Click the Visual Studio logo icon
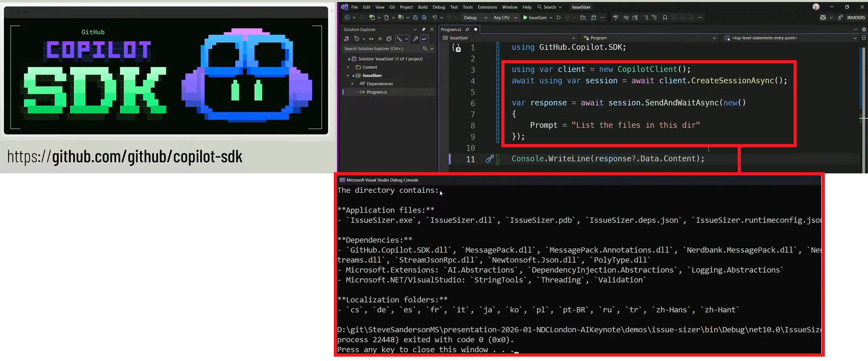The width and height of the screenshot is (868, 361). [x=345, y=7]
